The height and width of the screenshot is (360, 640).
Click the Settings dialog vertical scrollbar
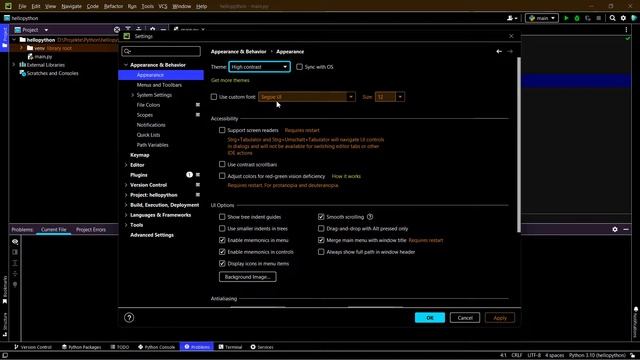519,145
